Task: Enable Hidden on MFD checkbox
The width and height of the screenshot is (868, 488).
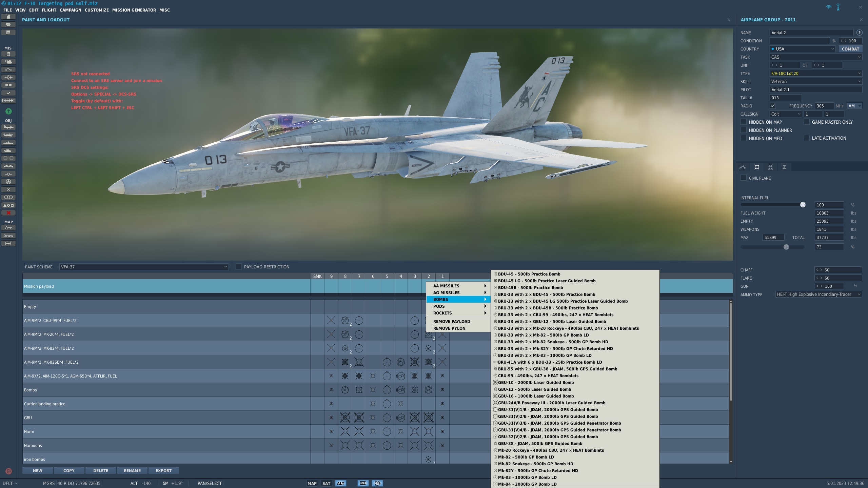Action: 744,138
